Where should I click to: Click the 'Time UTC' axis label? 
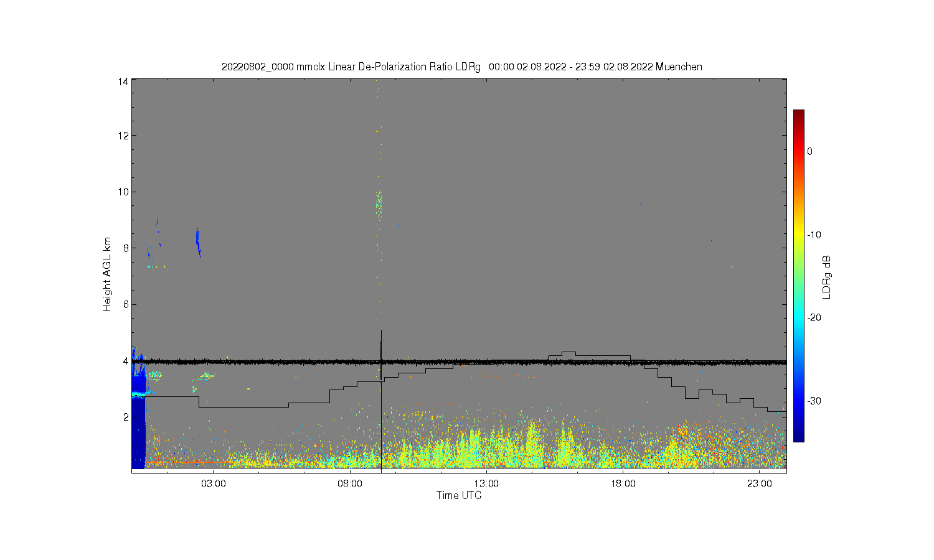(459, 495)
